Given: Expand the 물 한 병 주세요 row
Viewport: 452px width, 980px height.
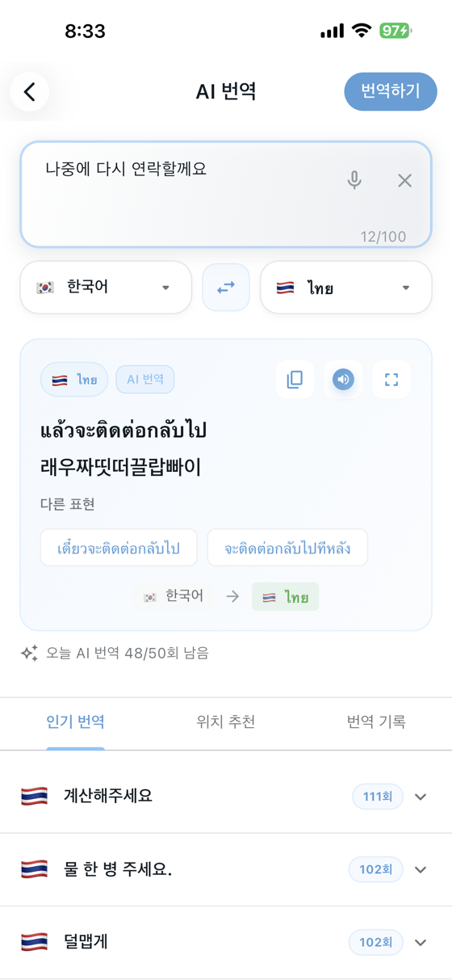Looking at the screenshot, I should [x=421, y=869].
